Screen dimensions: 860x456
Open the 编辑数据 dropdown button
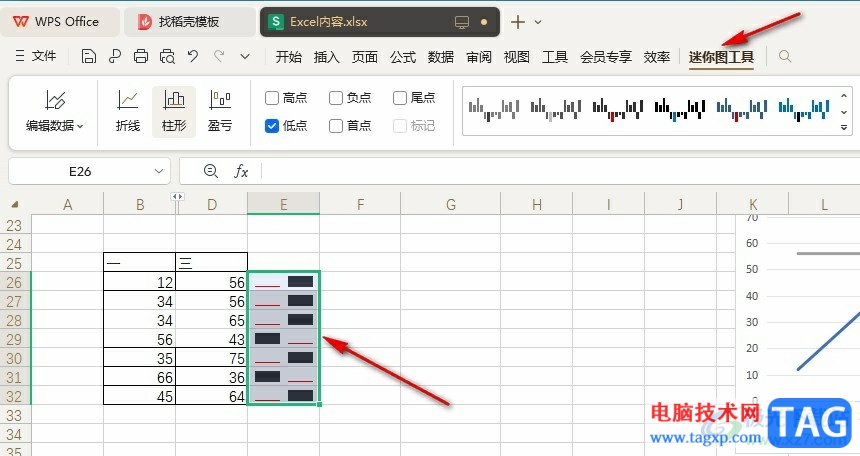[54, 111]
